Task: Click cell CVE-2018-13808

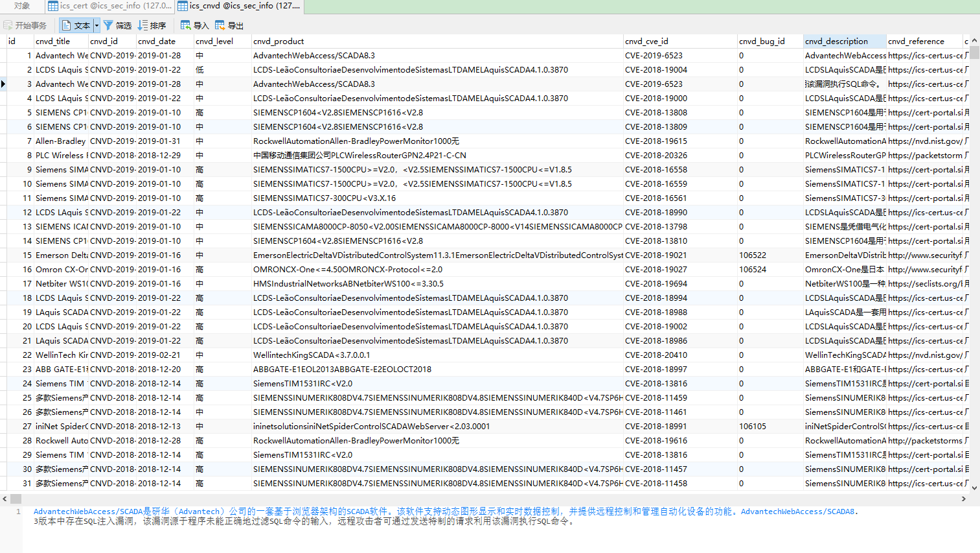Action: [680, 112]
